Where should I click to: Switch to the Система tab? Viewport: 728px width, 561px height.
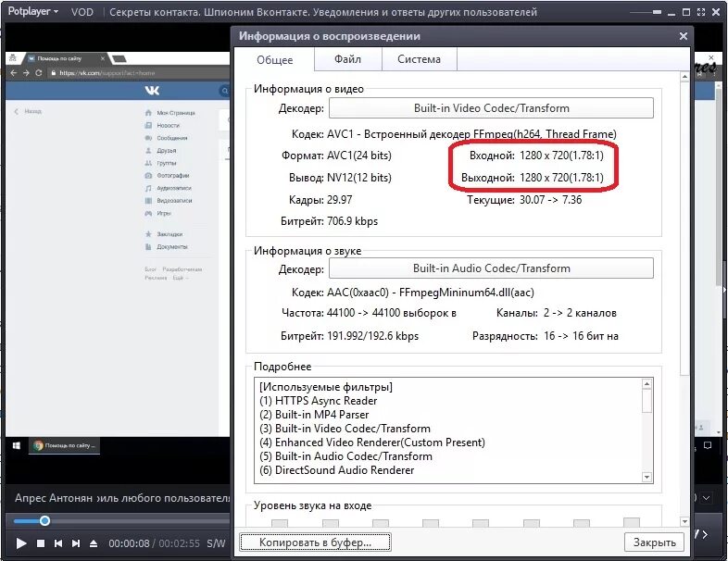click(x=419, y=59)
